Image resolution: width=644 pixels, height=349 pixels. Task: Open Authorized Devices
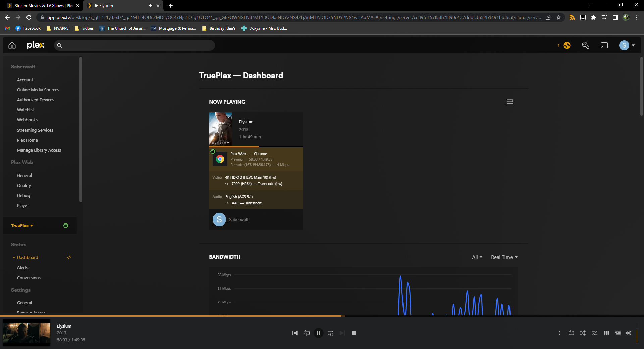click(36, 100)
